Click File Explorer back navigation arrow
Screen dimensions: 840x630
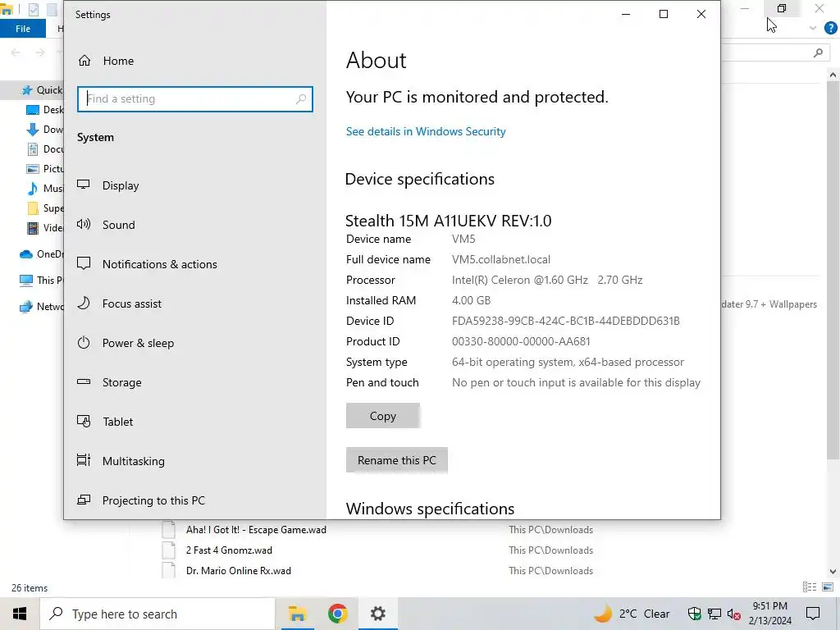pos(16,52)
